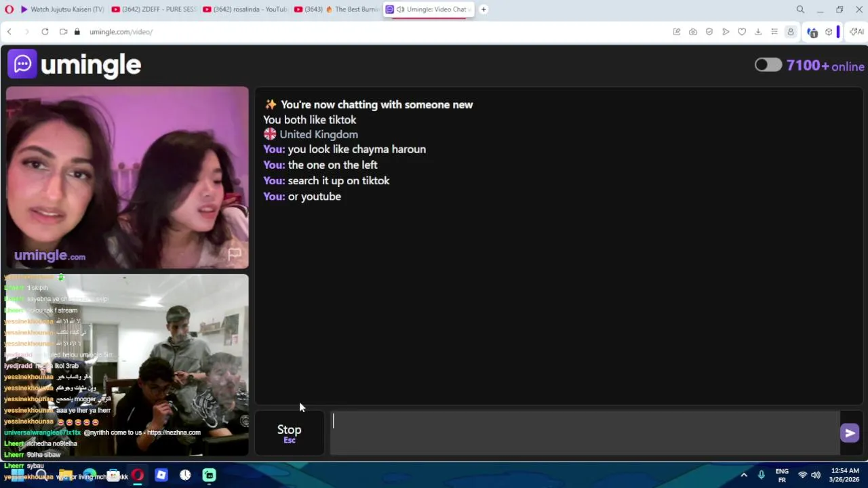Open Microsoft Edge from taskbar
868x488 pixels.
pos(90,475)
